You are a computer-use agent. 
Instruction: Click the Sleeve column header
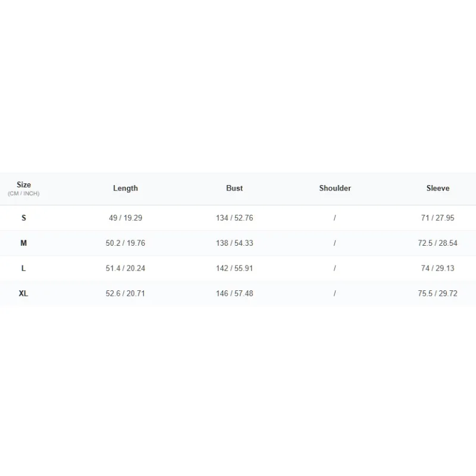[x=438, y=188]
